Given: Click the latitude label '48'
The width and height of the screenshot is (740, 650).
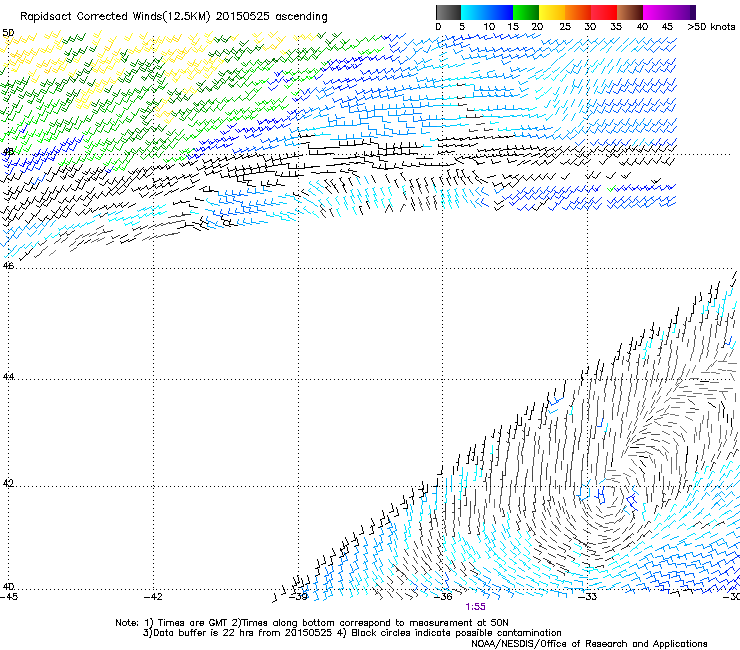Looking at the screenshot, I should point(8,152).
